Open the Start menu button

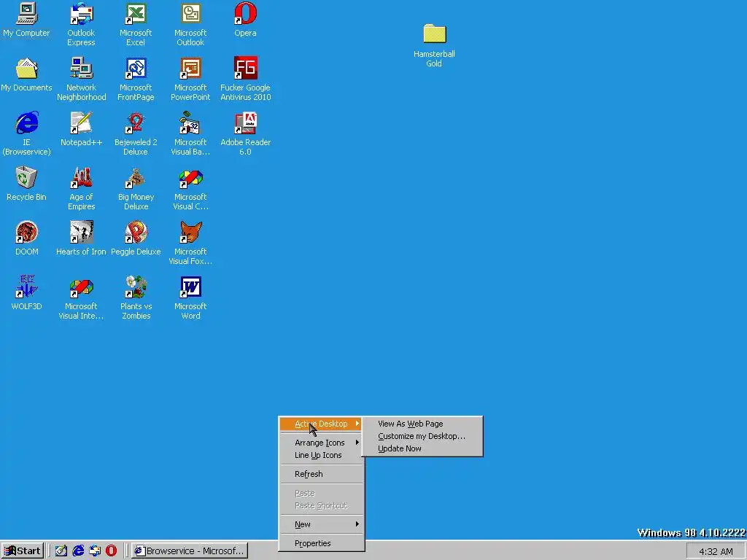tap(23, 551)
